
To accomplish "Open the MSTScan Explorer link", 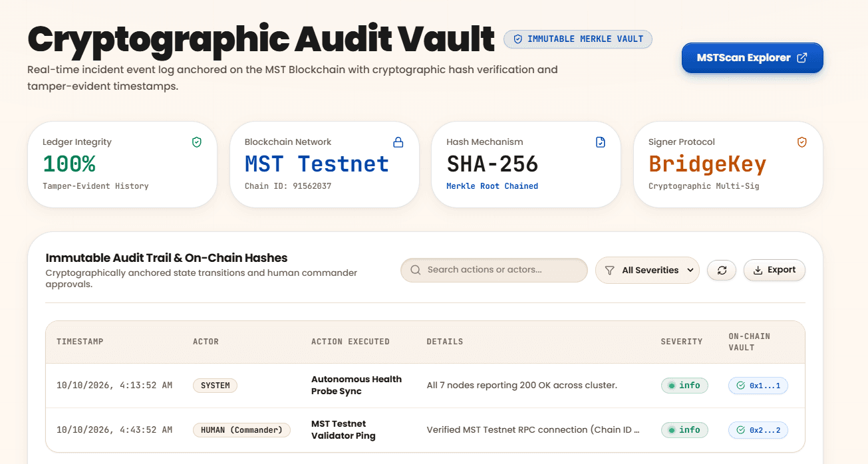I will pyautogui.click(x=752, y=58).
